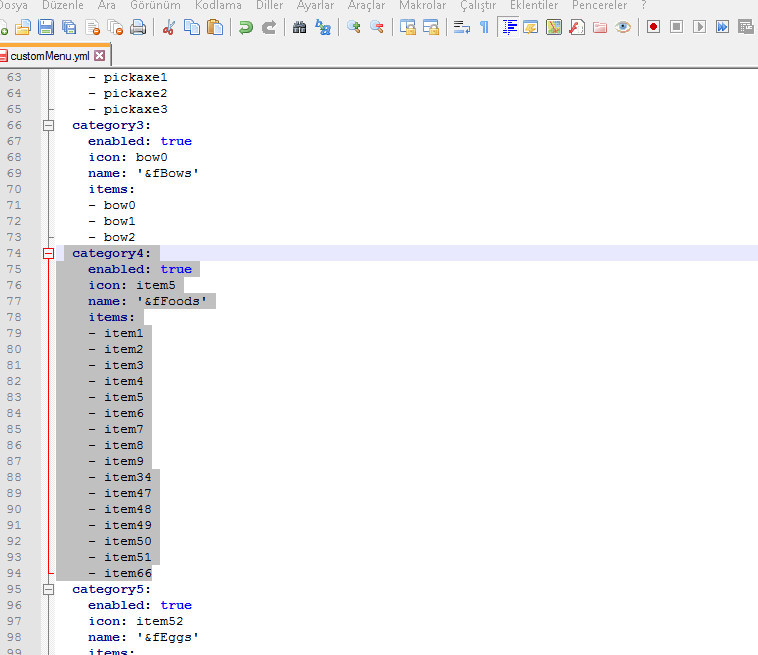Open the Ara menu
This screenshot has width=758, height=655.
coord(107,5)
